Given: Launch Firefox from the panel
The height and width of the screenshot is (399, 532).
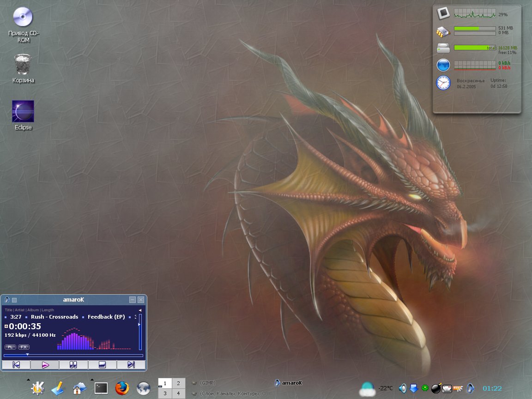Looking at the screenshot, I should click(x=122, y=388).
